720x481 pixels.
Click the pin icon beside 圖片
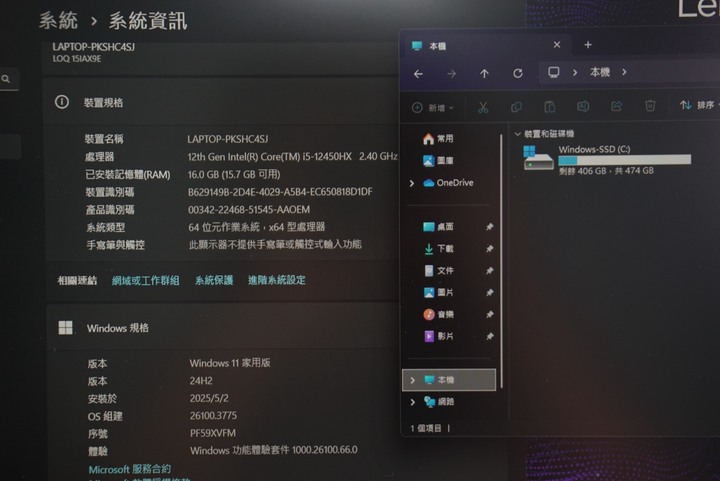(x=489, y=292)
